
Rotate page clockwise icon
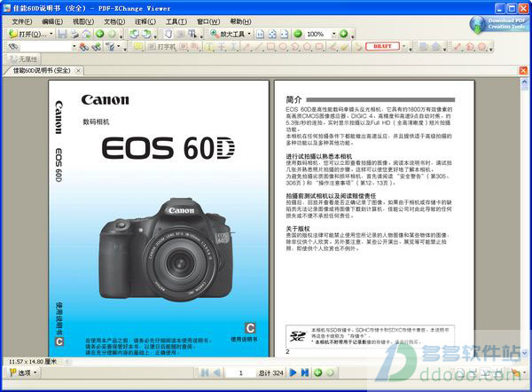[x=147, y=34]
